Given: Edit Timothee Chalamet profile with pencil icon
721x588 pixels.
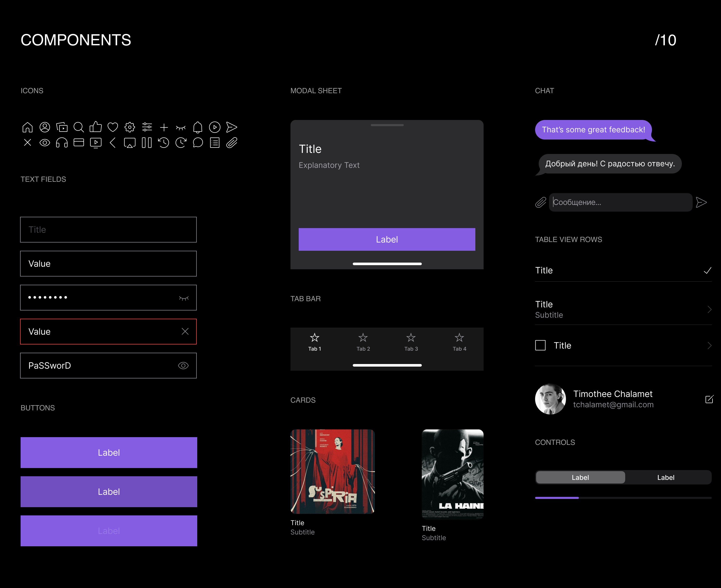Looking at the screenshot, I should pyautogui.click(x=709, y=399).
